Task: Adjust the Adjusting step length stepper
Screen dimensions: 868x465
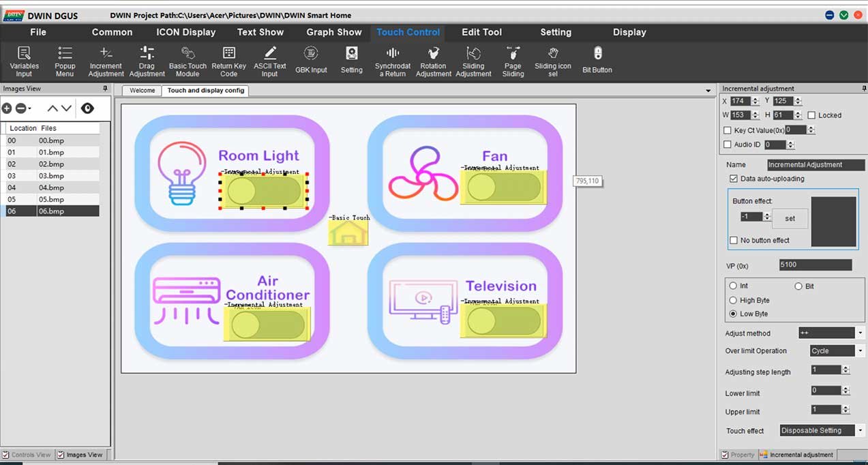Action: (x=845, y=370)
